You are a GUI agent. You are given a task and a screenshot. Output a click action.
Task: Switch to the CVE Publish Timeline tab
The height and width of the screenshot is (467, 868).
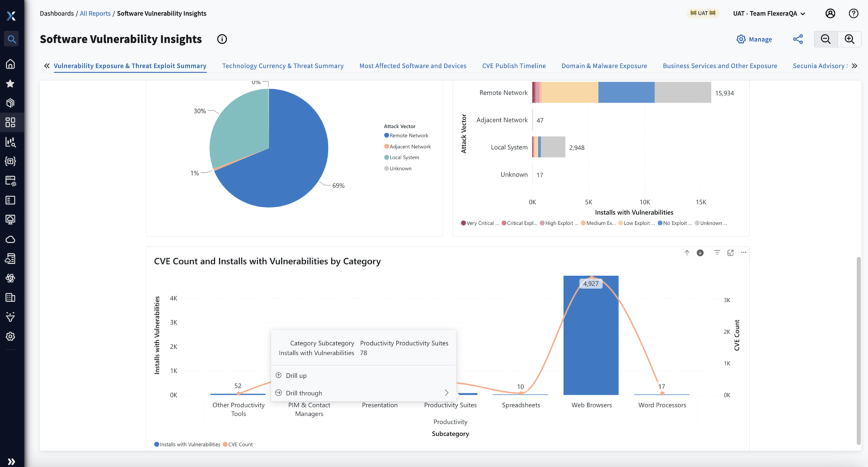click(x=514, y=66)
